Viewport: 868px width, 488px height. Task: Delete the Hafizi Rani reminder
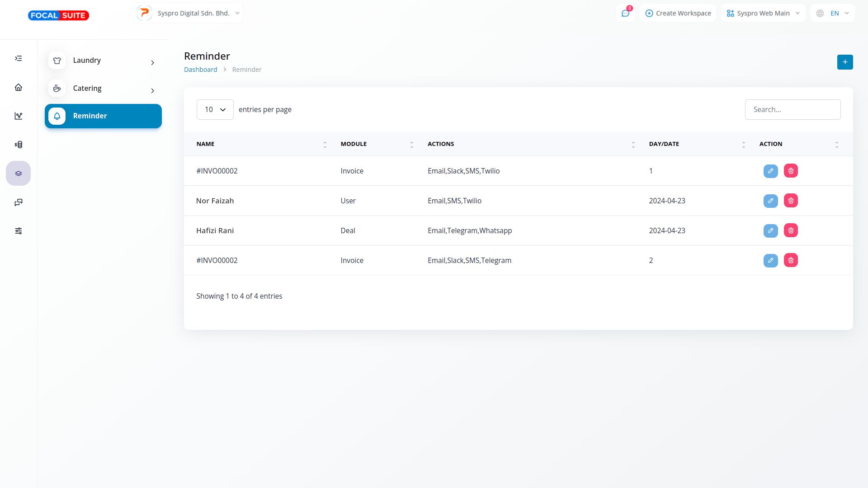[791, 230]
